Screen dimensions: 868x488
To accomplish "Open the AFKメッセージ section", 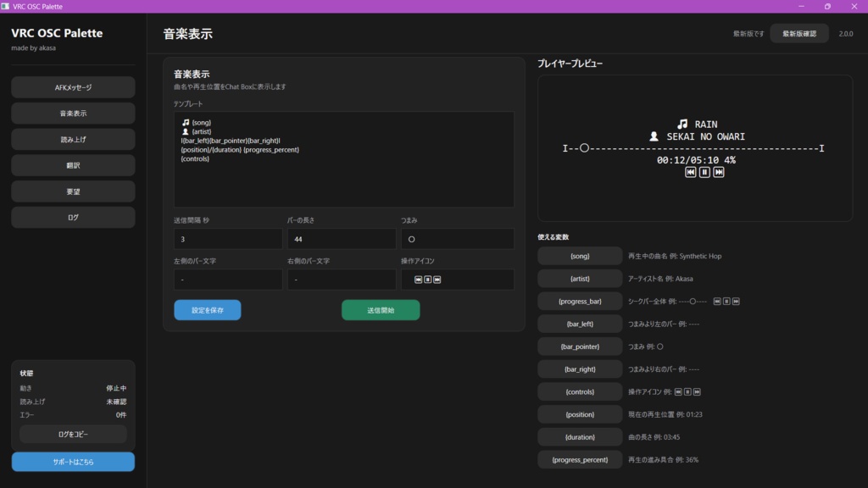I will pos(73,87).
